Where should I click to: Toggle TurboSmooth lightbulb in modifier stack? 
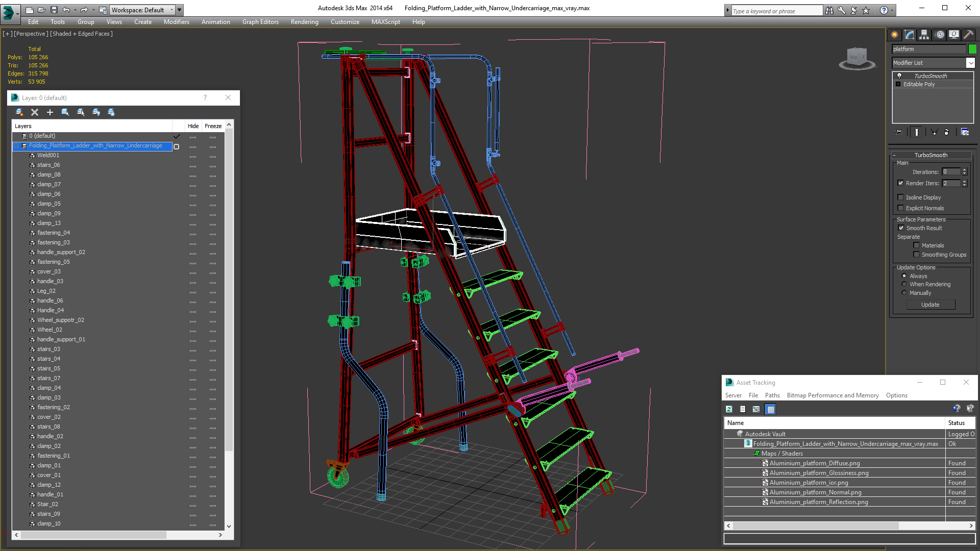point(899,76)
